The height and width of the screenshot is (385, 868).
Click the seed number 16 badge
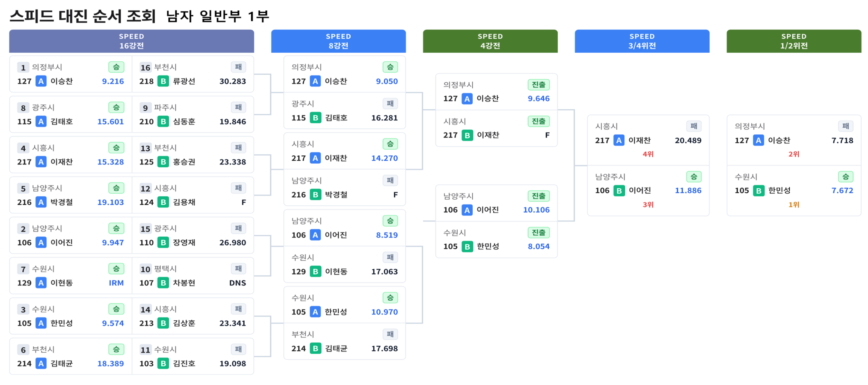[145, 68]
